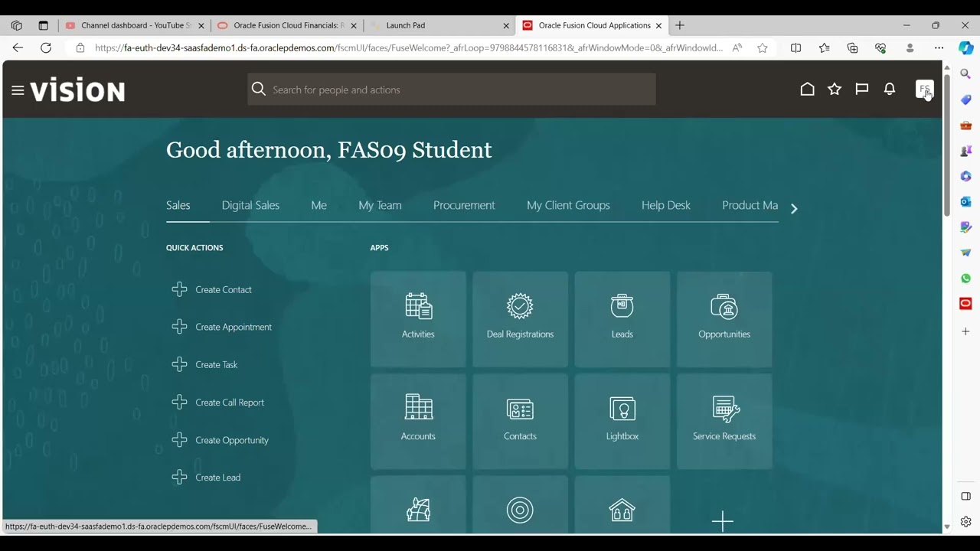Click Create Opportunity quick action
Screen dimensions: 980x551
[x=232, y=440]
